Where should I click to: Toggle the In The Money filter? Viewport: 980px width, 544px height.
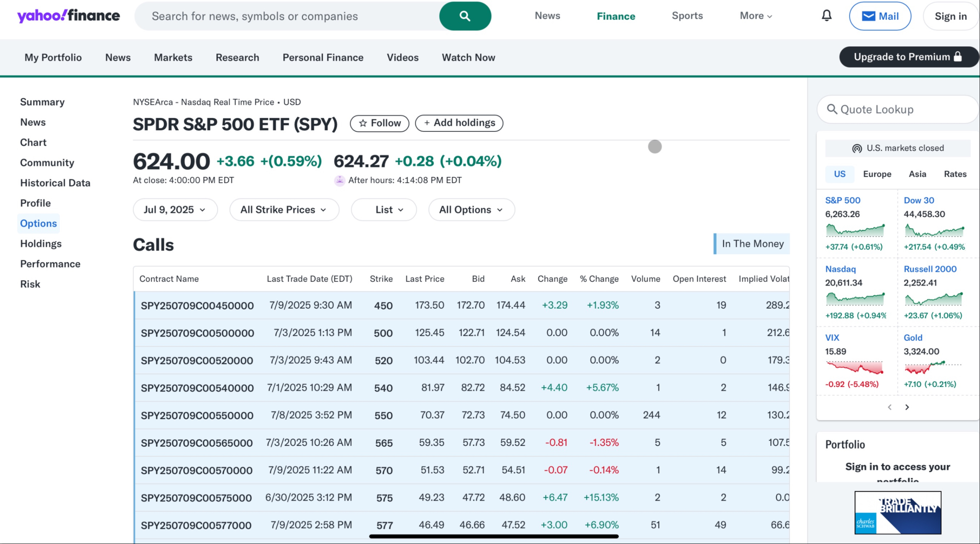[752, 244]
